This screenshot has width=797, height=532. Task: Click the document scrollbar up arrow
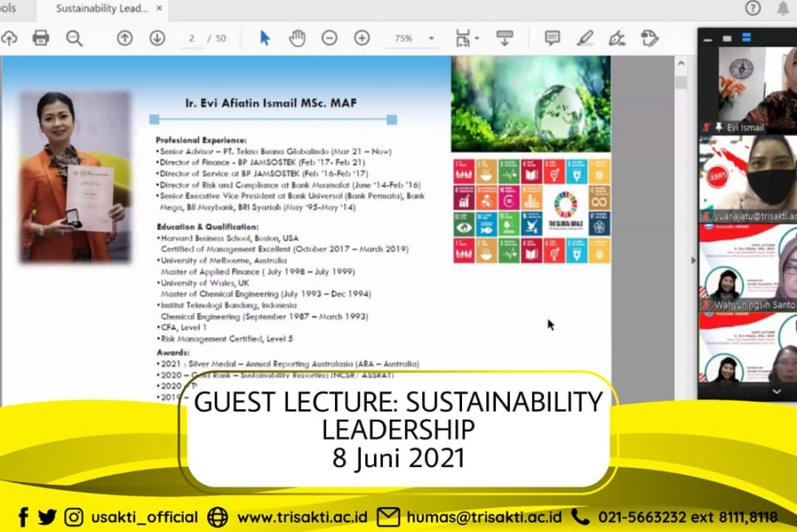[x=682, y=63]
